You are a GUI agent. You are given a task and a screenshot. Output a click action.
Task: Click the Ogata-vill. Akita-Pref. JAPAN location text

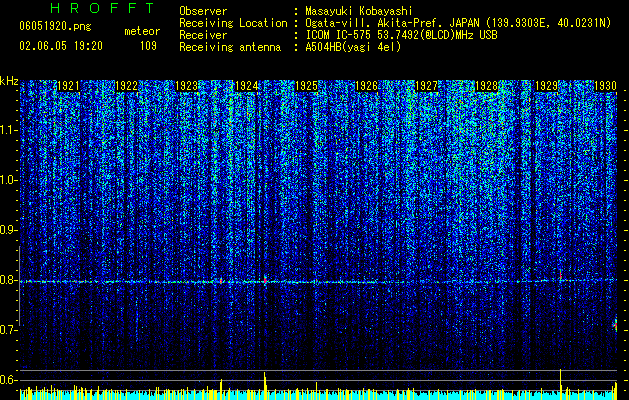[392, 23]
